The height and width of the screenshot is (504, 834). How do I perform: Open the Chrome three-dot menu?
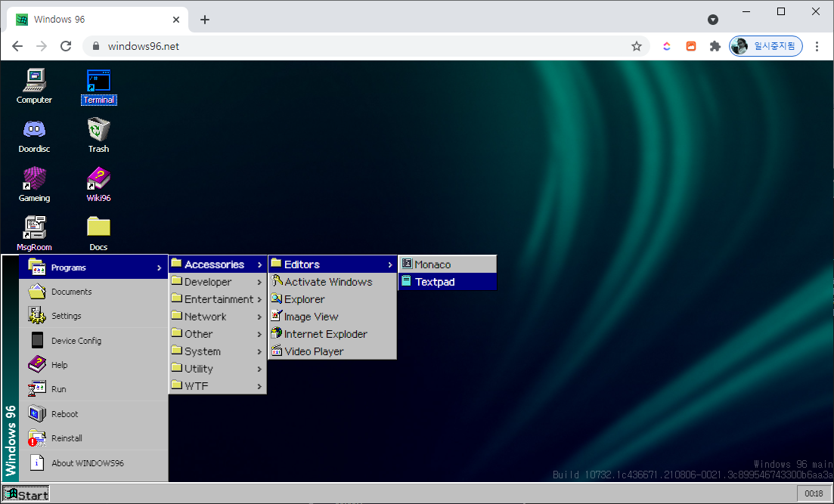click(817, 46)
